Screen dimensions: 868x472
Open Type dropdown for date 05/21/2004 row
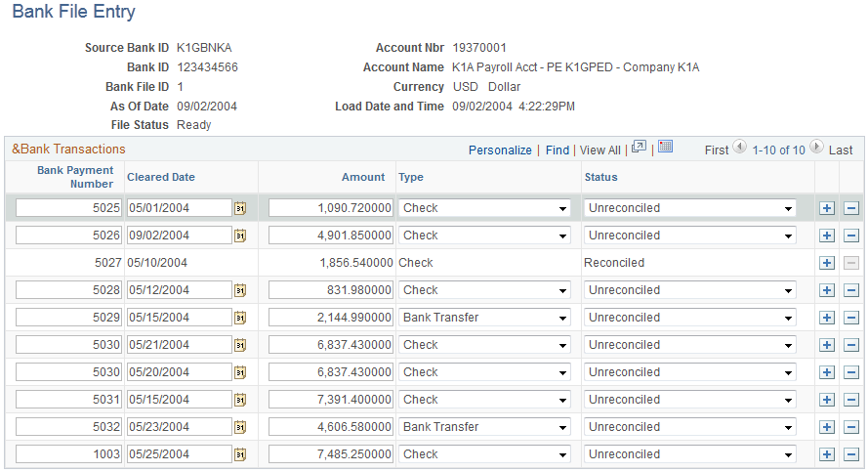(x=484, y=345)
